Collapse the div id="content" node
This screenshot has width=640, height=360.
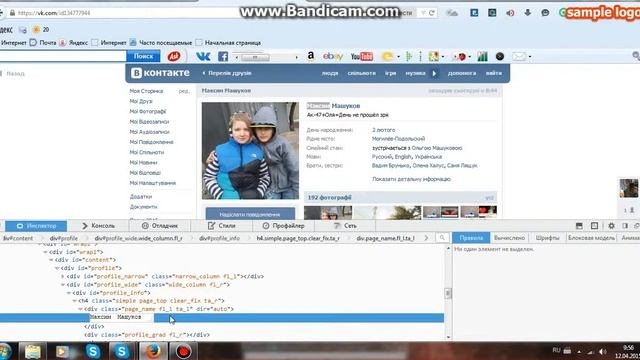[51, 260]
